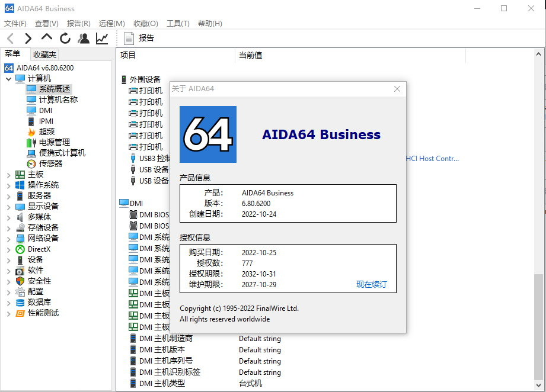The height and width of the screenshot is (392, 546).
Task: Expand the 显示设备 tree node
Action: (x=9, y=207)
